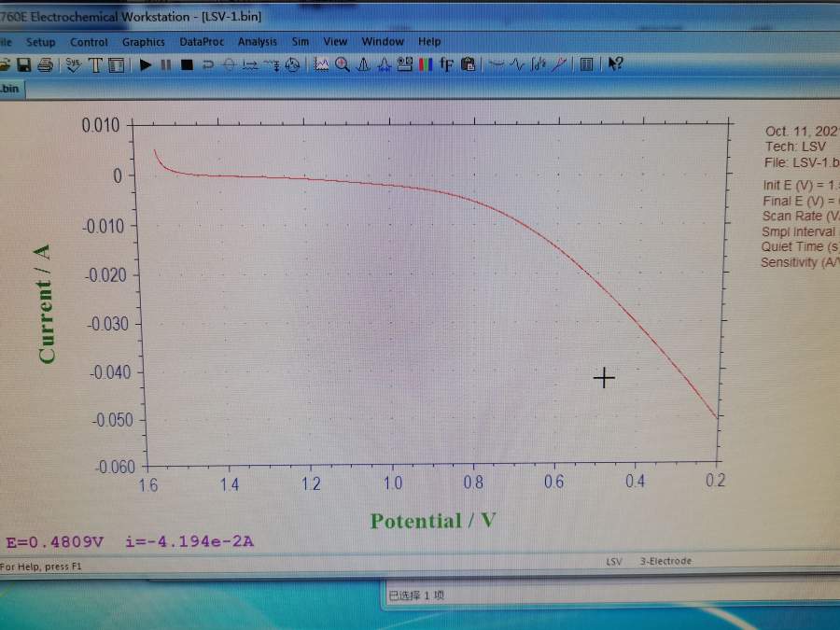Click the -0.060 current axis value
This screenshot has width=840, height=630.
coord(115,468)
